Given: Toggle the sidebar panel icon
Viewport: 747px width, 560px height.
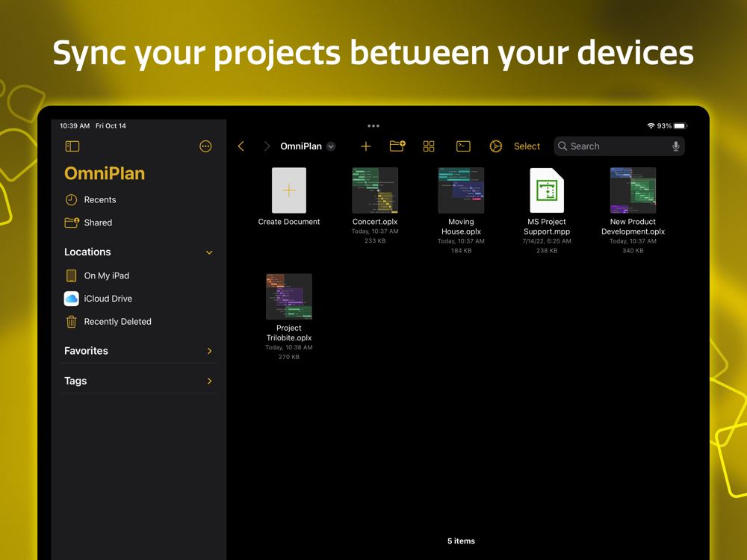Looking at the screenshot, I should tap(72, 146).
